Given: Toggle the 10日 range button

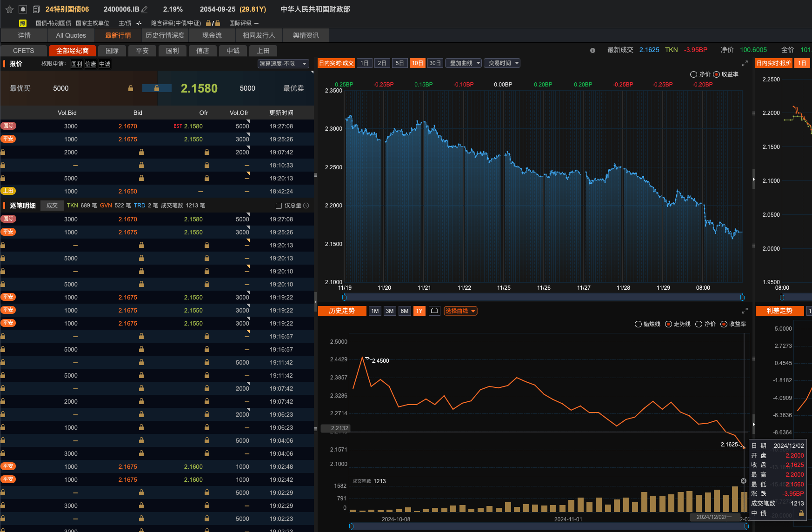Looking at the screenshot, I should coord(418,63).
